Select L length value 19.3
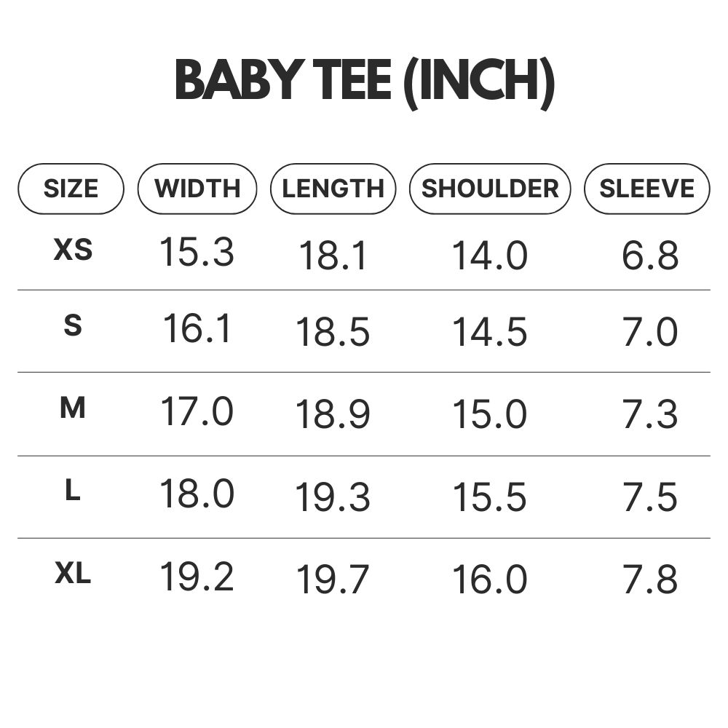This screenshot has width=728, height=728. (x=333, y=496)
